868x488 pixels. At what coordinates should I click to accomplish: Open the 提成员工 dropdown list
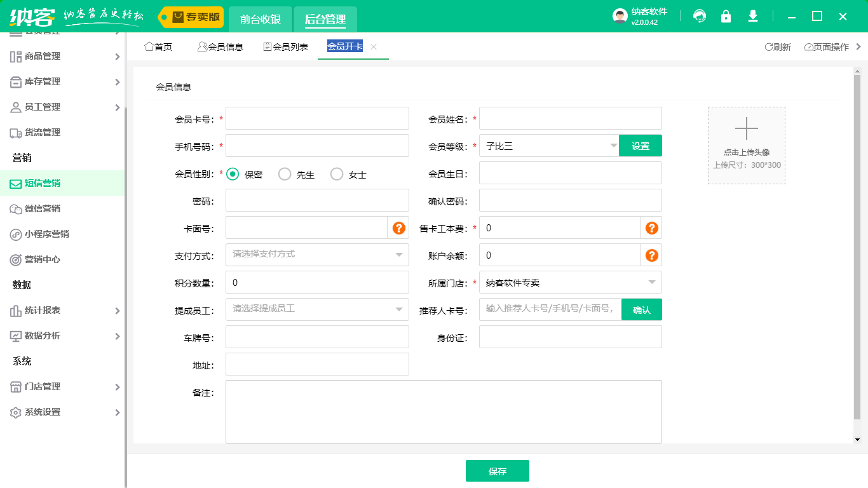[317, 309]
